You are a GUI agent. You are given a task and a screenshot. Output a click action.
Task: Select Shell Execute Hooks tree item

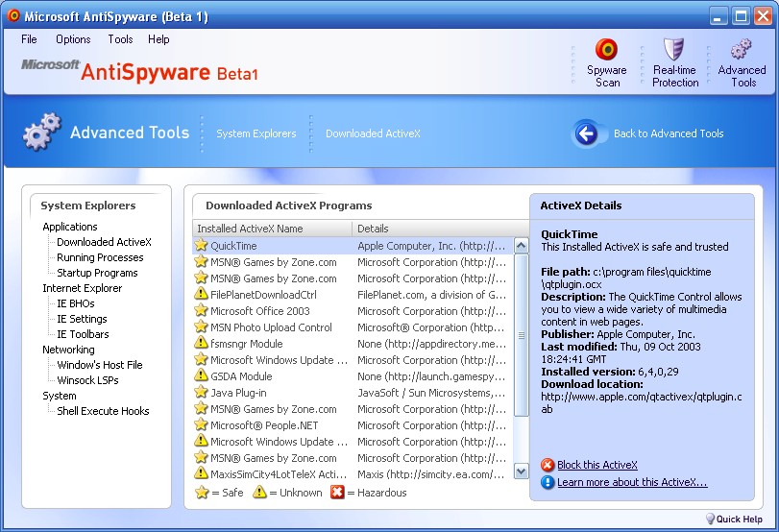103,411
